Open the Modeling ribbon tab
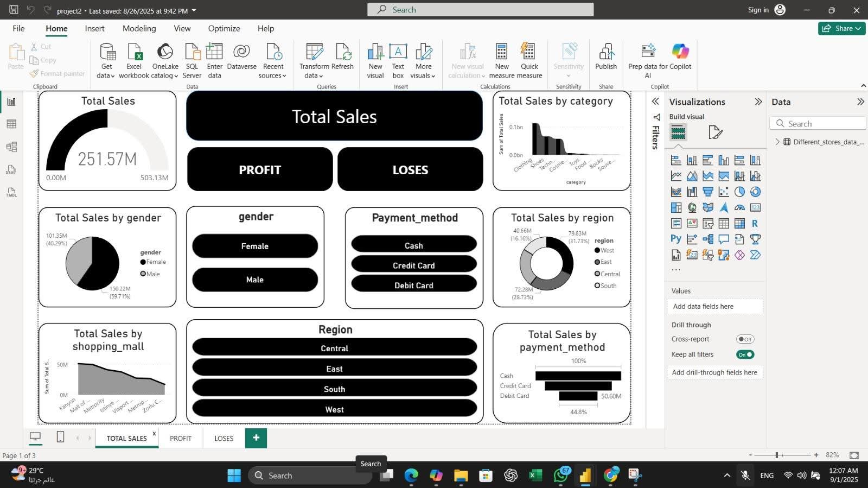The height and width of the screenshot is (488, 868). click(139, 28)
